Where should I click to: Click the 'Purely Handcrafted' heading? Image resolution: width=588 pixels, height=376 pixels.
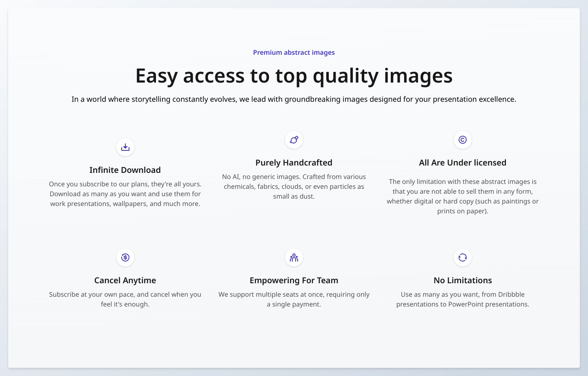tap(294, 163)
